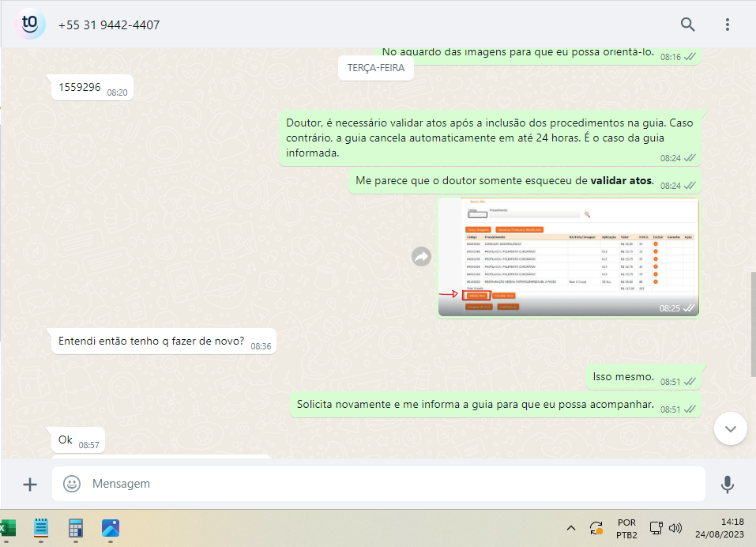The image size is (756, 547).
Task: Start a voice message with microphone
Action: [x=727, y=485]
